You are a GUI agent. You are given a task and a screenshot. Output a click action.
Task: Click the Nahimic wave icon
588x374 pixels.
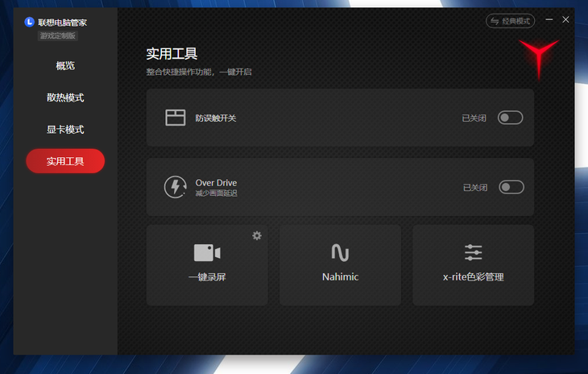point(340,252)
